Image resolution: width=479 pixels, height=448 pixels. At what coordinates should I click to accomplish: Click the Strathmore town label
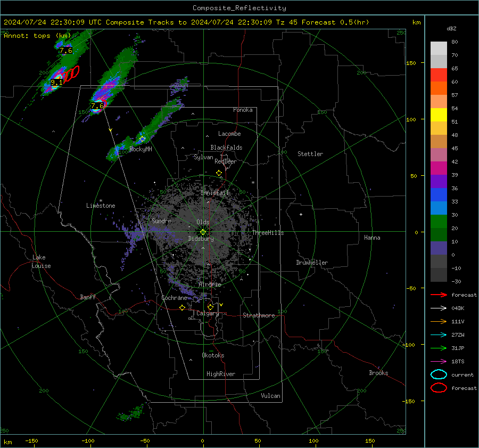(x=259, y=315)
